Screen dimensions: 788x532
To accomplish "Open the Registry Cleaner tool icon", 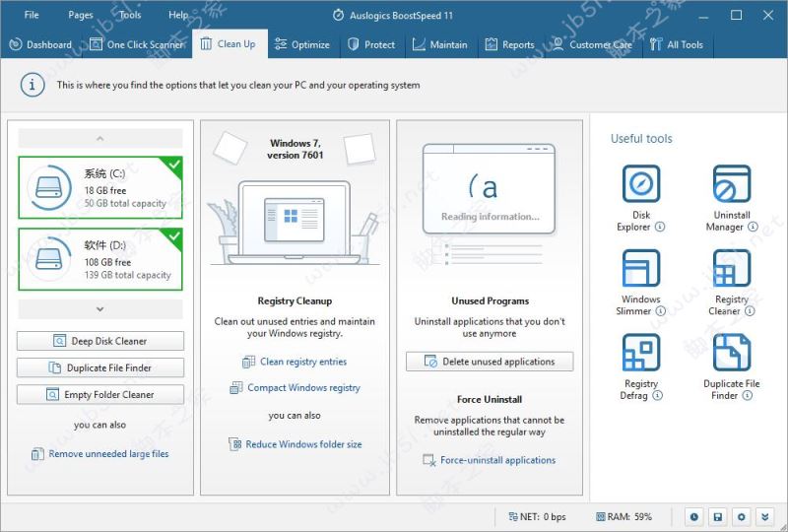I will 731,268.
